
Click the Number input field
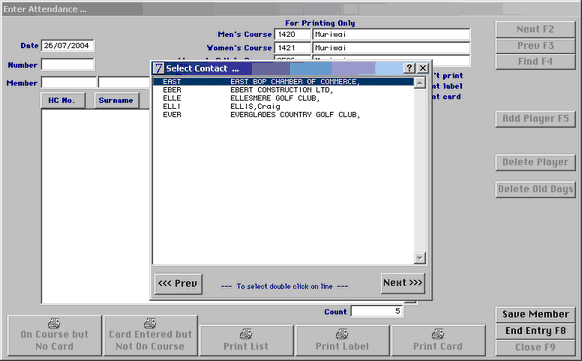[68, 65]
